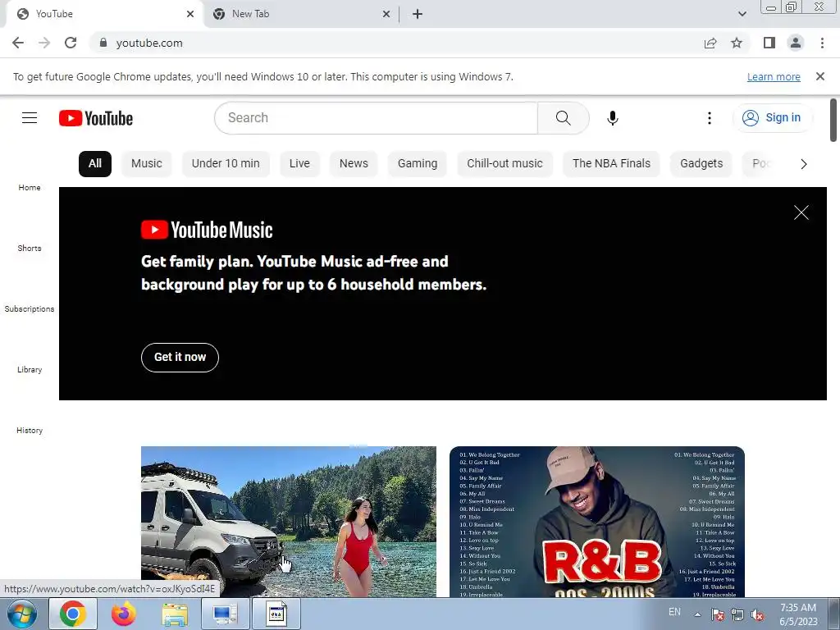This screenshot has height=630, width=840.
Task: Show more category chips with right arrow
Action: pos(803,164)
